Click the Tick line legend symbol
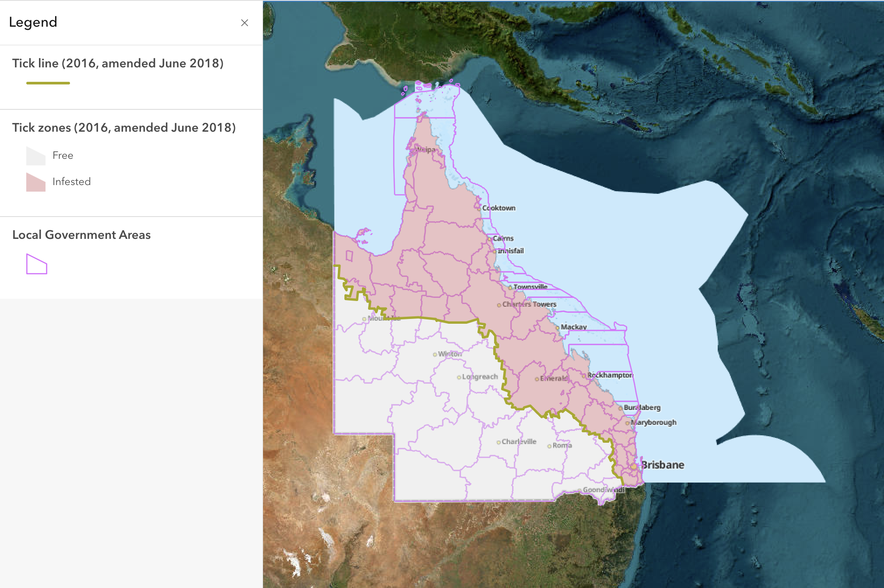The image size is (884, 588). coord(48,83)
